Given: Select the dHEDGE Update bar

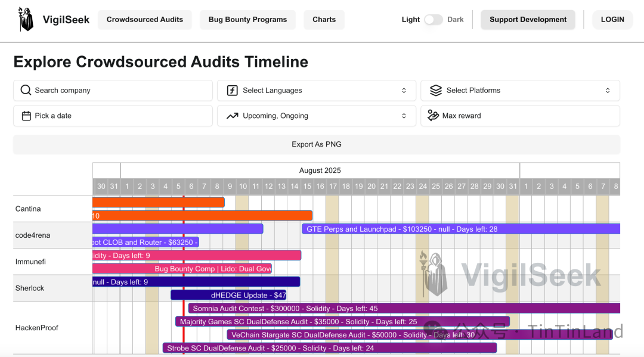Looking at the screenshot, I should 228,295.
